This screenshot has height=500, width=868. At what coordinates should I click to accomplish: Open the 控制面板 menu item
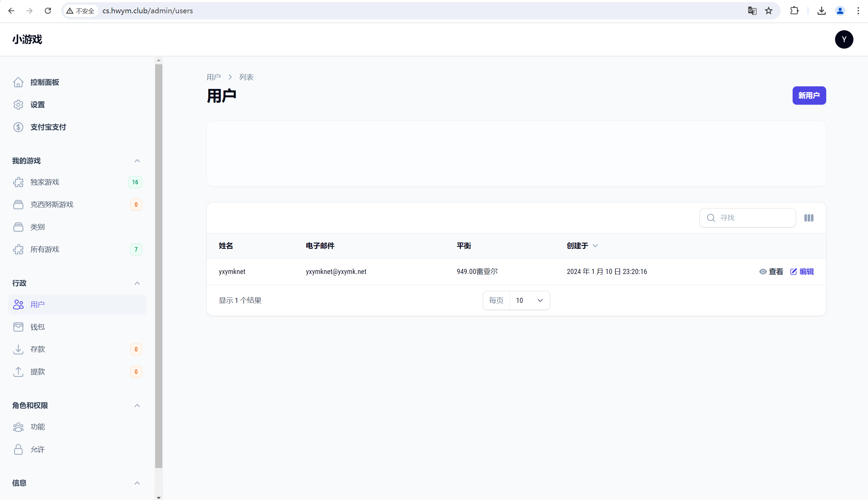77,82
